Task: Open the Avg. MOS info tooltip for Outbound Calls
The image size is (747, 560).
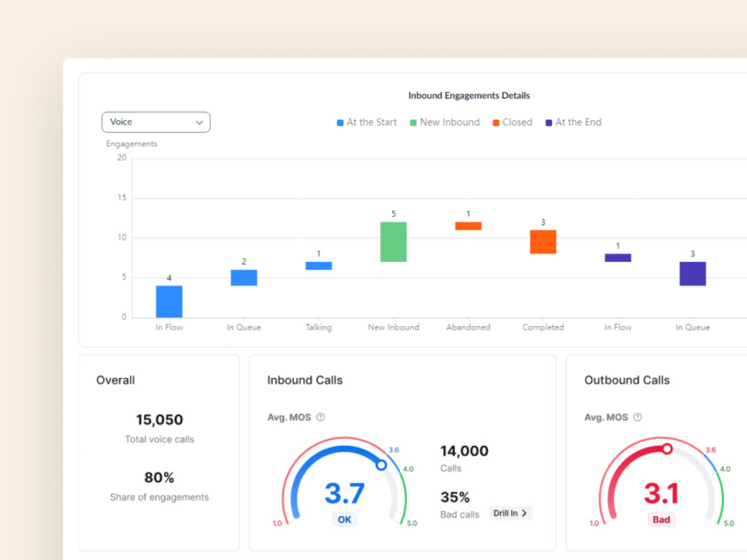Action: [x=639, y=417]
